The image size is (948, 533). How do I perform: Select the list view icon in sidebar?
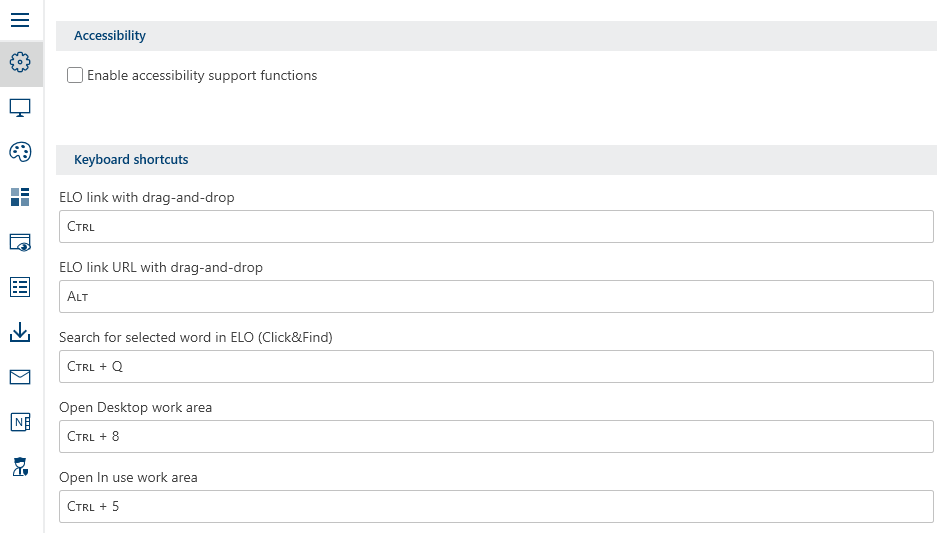click(20, 287)
